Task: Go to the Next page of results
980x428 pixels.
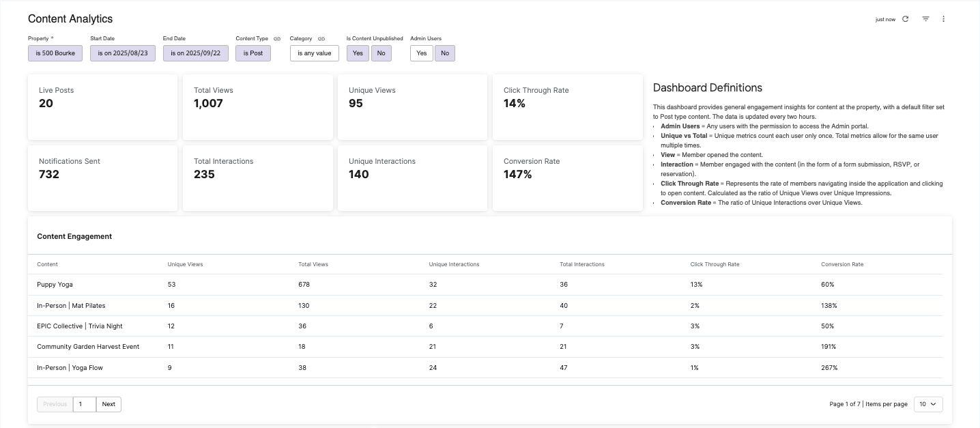Action: (109, 404)
